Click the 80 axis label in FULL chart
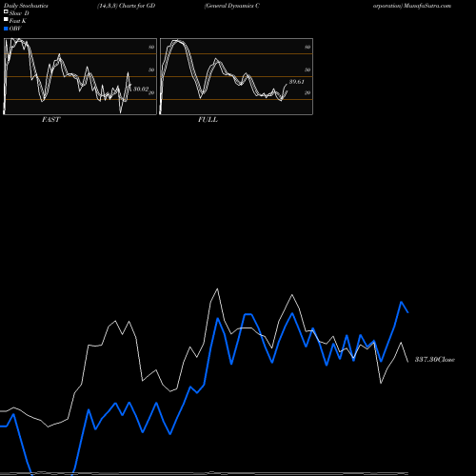 pos(307,47)
